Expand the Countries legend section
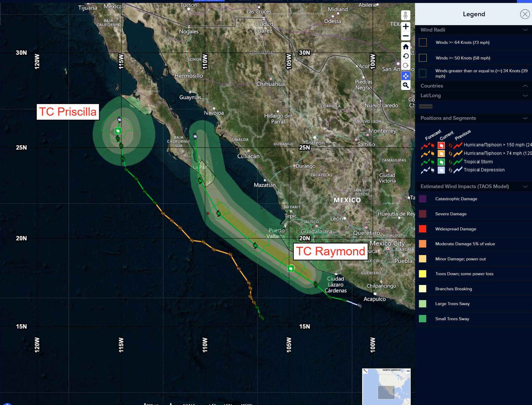The height and width of the screenshot is (405, 532). click(x=525, y=86)
